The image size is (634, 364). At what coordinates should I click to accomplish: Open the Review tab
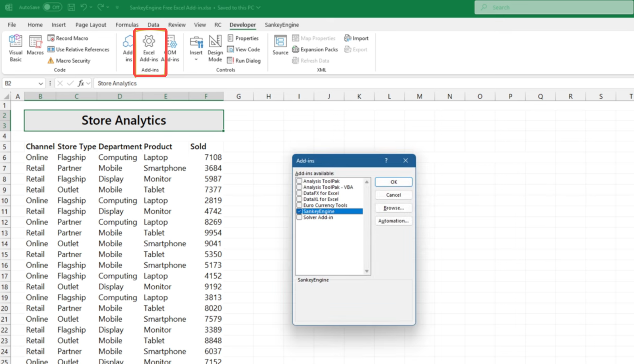tap(177, 25)
